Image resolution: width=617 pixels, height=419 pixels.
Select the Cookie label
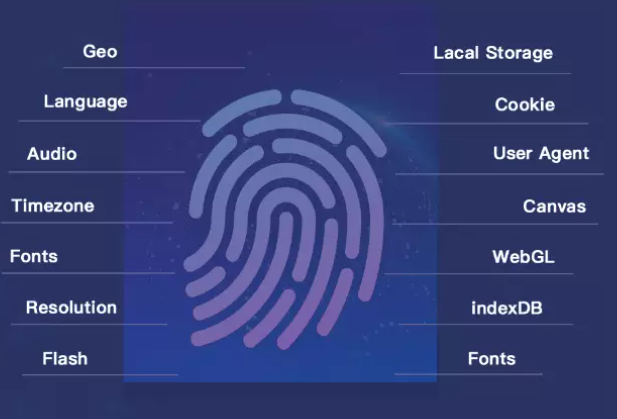tap(525, 104)
